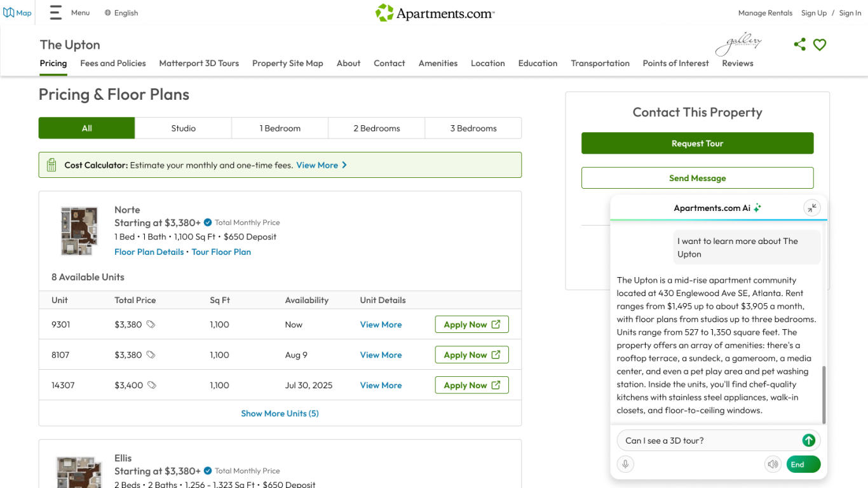Viewport: 868px width, 488px height.
Task: Click the Sign Up link
Action: point(814,13)
